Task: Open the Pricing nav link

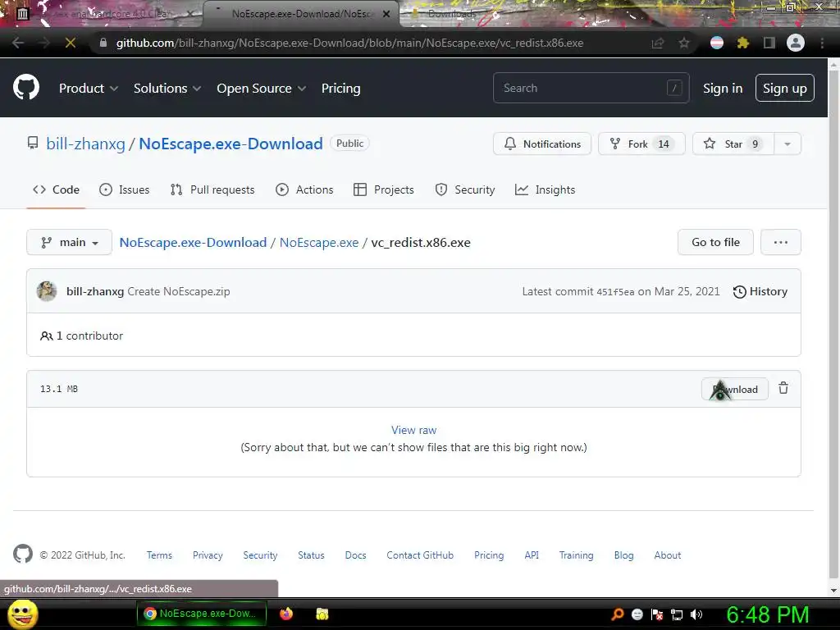Action: [x=340, y=89]
